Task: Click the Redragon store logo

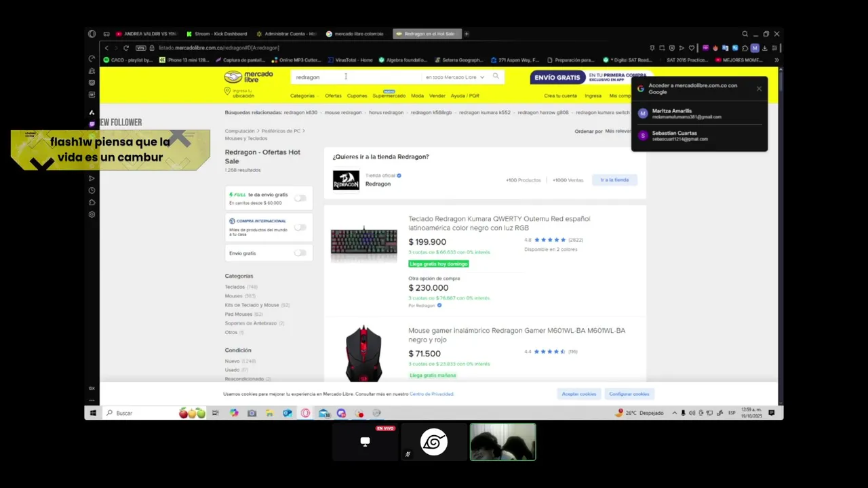Action: click(346, 180)
